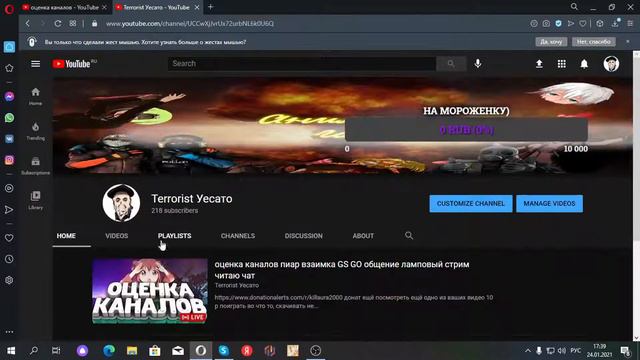Open the upload video icon
Screen dimensions: 640x360
coord(539,64)
